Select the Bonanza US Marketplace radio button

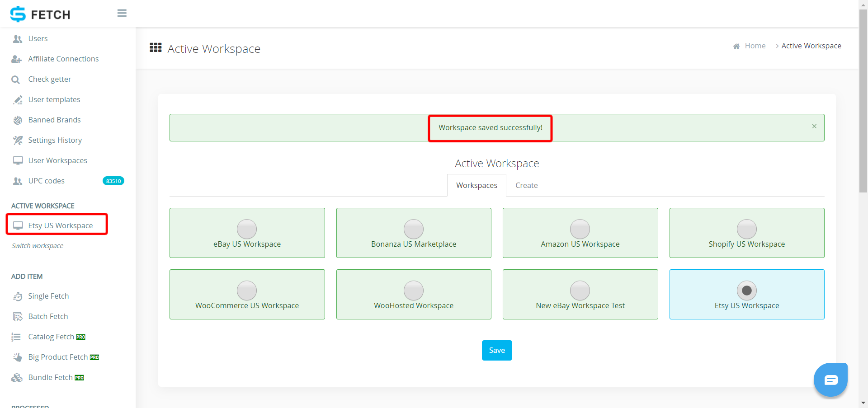click(414, 229)
